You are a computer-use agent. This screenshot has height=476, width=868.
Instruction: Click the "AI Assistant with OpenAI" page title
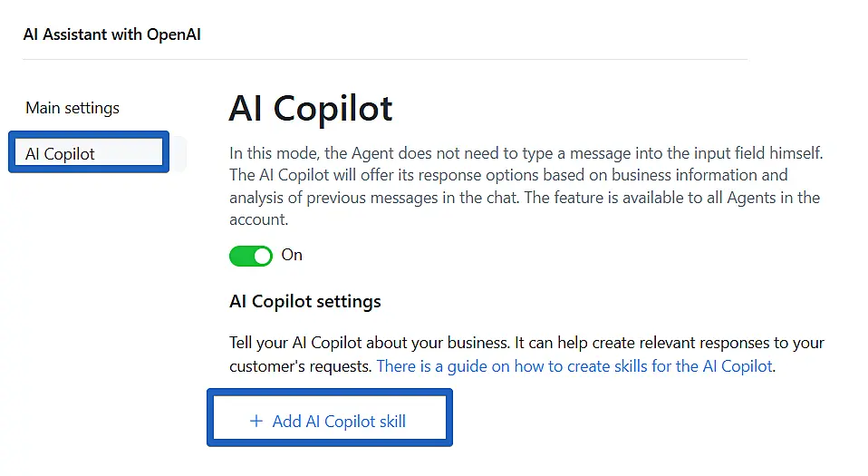pyautogui.click(x=112, y=34)
